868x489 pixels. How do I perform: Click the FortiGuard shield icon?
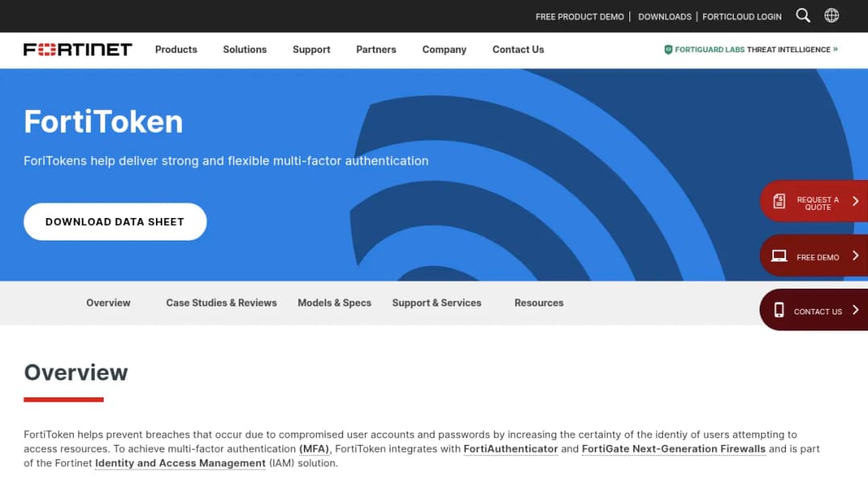(668, 49)
